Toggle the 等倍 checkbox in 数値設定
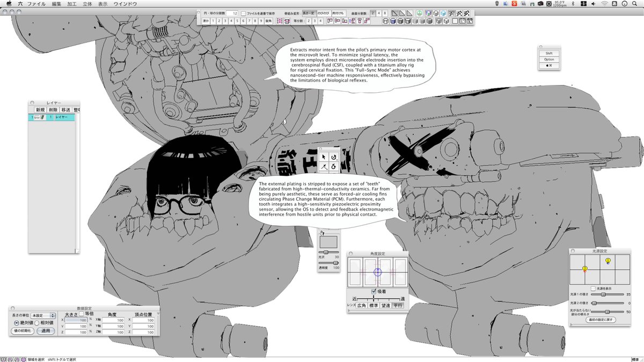This screenshot has width=644, height=362. (x=81, y=314)
